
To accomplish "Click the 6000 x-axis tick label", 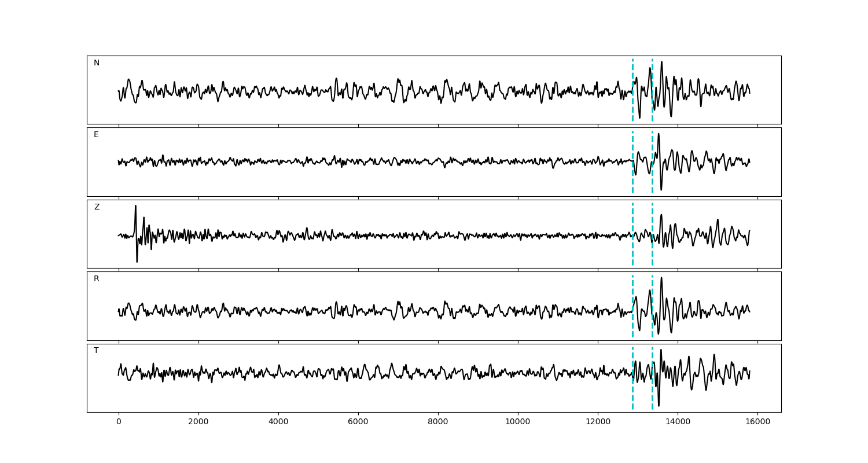I will (x=358, y=422).
